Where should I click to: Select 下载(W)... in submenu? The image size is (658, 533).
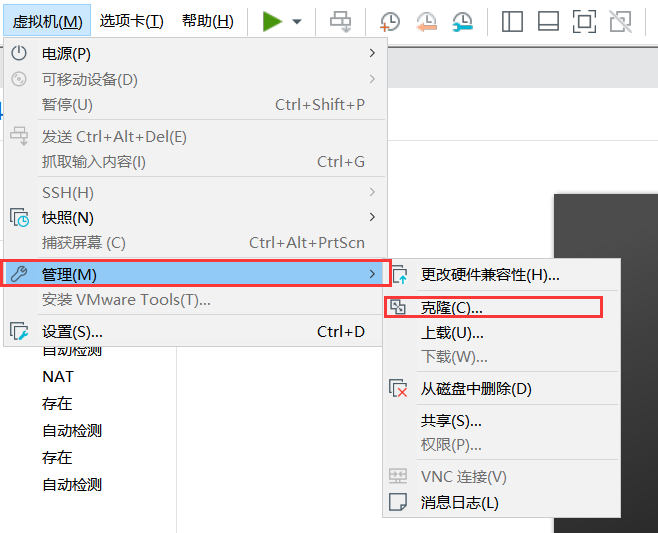(x=502, y=357)
